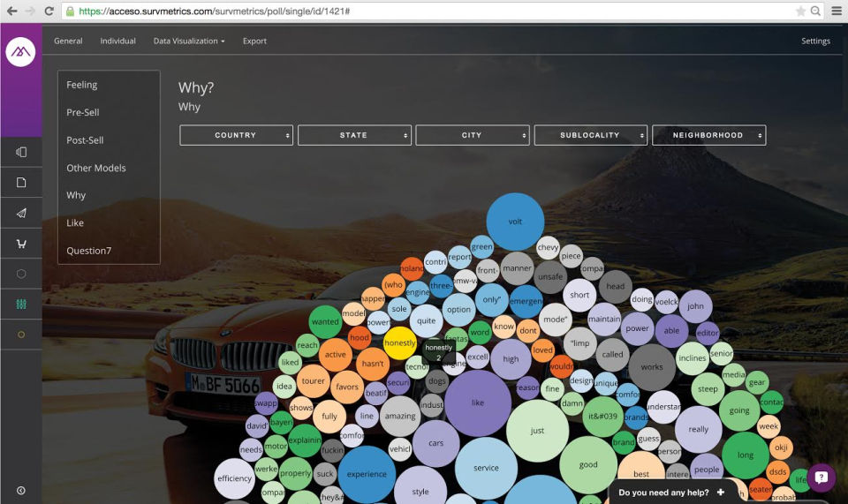Click the green 'good' bubble
The image size is (848, 504).
(x=588, y=464)
